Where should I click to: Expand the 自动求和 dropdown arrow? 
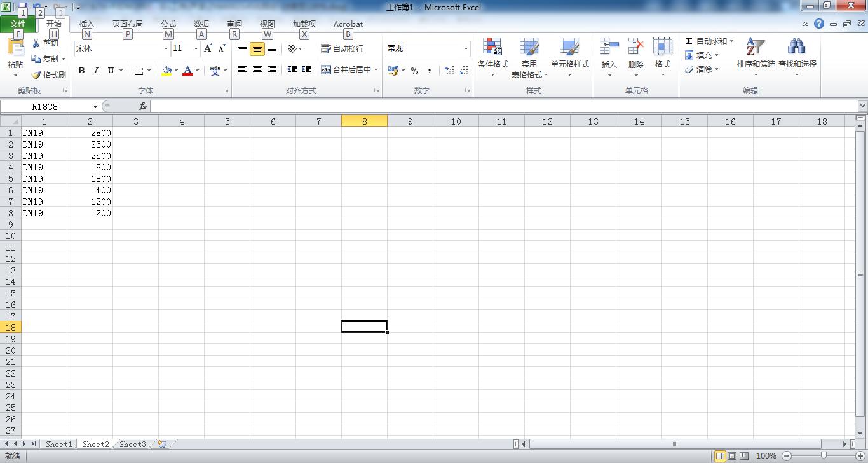[x=731, y=41]
